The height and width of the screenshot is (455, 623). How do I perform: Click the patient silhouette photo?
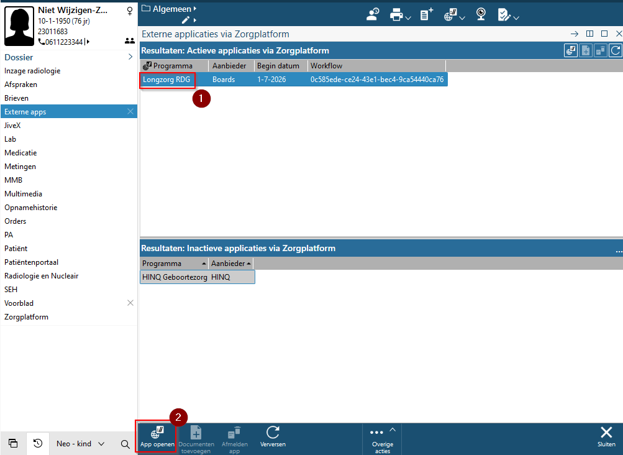tap(19, 26)
